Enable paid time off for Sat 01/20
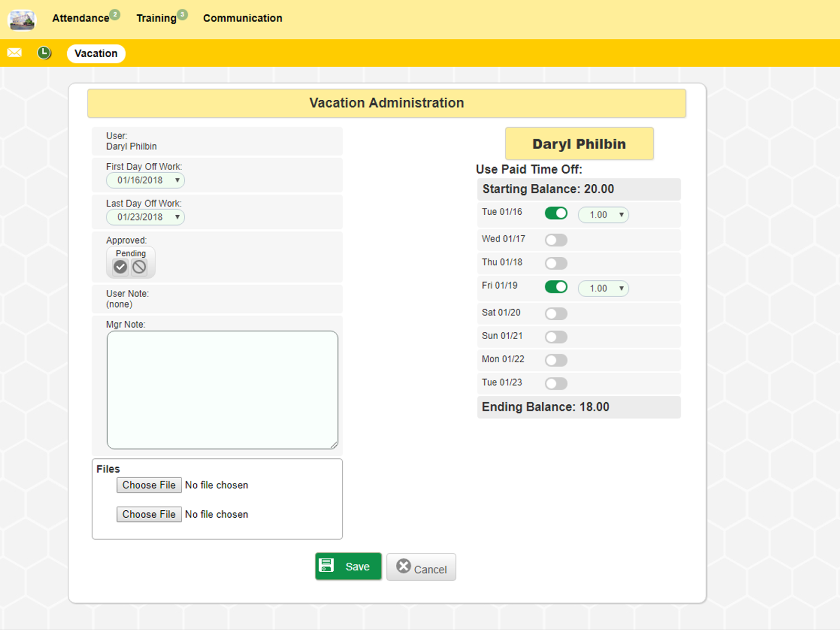Viewport: 840px width, 630px height. pyautogui.click(x=556, y=313)
